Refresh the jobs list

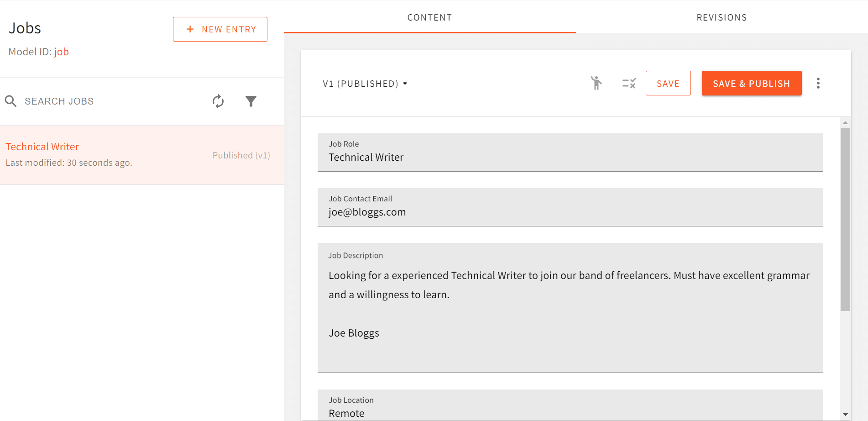[218, 101]
